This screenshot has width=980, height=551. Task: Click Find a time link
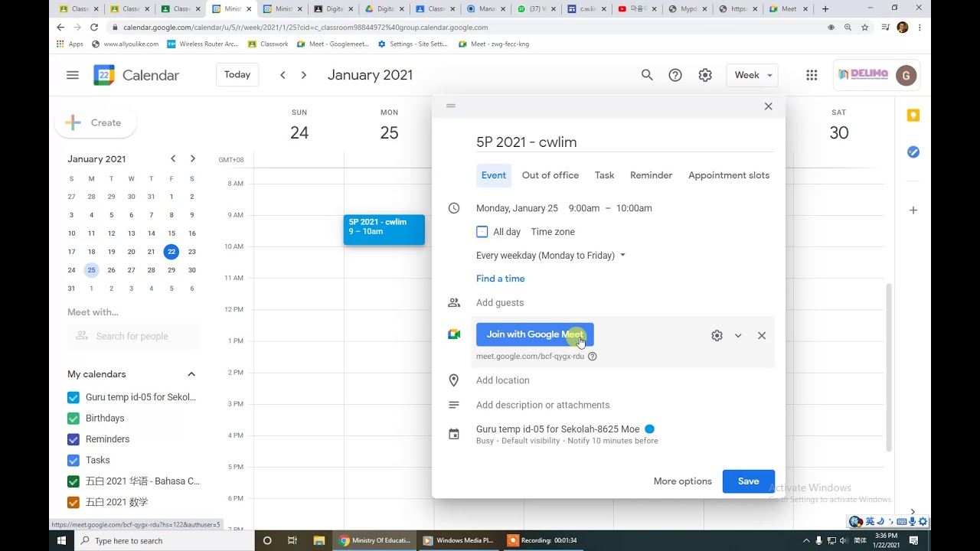pos(501,279)
